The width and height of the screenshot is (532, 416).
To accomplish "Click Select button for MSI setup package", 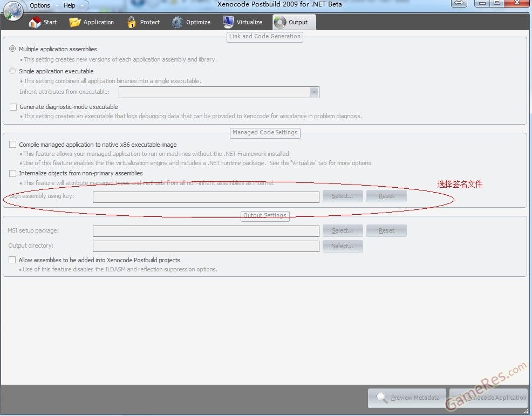I will tap(343, 231).
